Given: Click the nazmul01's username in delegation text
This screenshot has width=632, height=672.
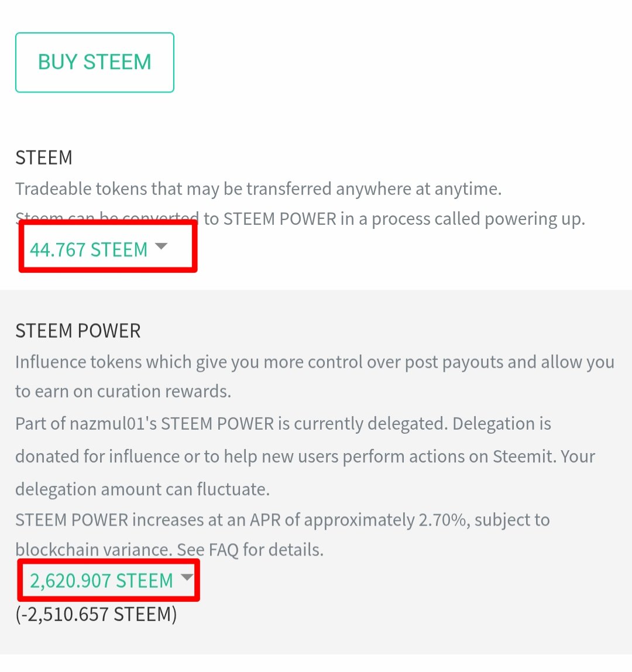Looking at the screenshot, I should tap(113, 424).
